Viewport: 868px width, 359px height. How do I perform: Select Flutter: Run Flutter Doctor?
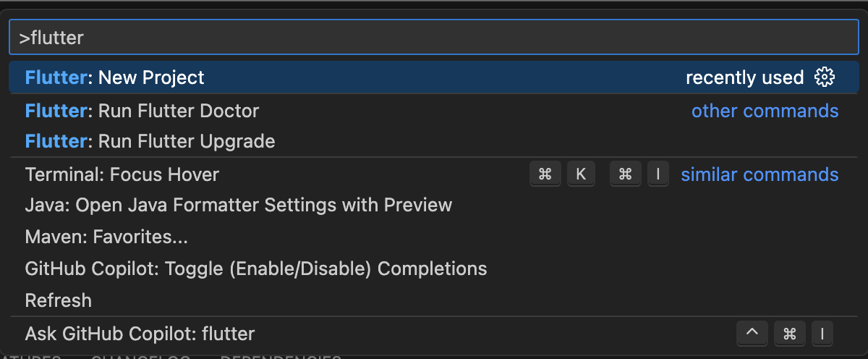(x=142, y=111)
